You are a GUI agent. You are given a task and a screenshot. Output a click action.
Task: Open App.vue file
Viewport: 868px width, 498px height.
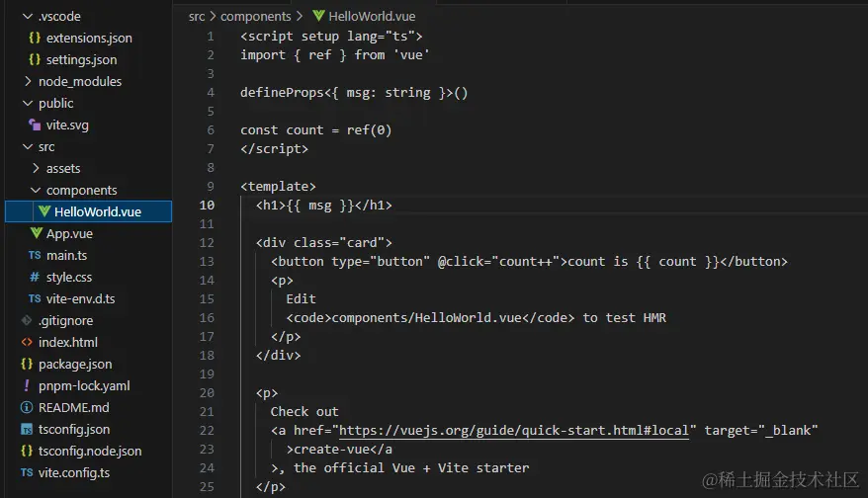tap(69, 234)
